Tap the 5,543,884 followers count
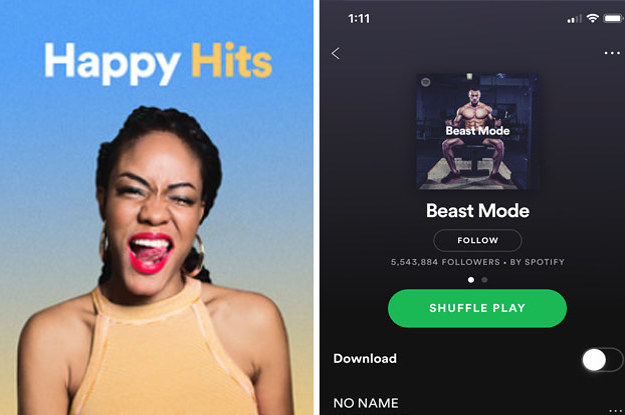 click(445, 262)
